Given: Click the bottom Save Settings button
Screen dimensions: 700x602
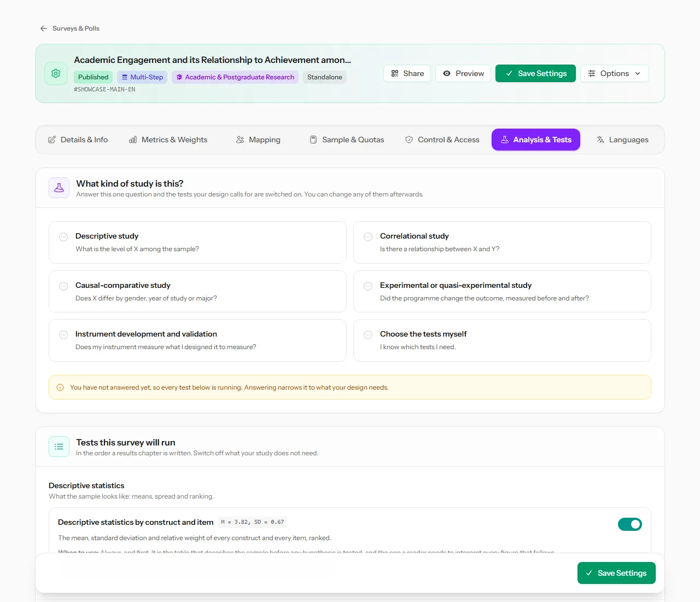Looking at the screenshot, I should (616, 573).
